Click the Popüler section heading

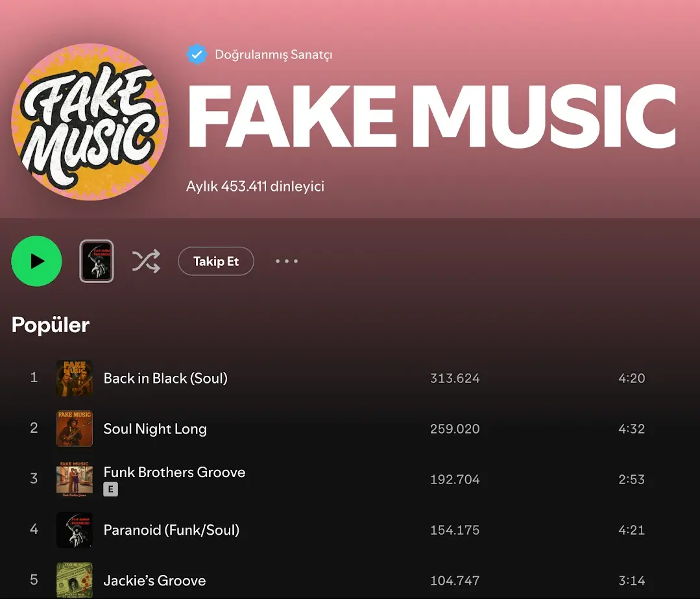[x=51, y=325]
